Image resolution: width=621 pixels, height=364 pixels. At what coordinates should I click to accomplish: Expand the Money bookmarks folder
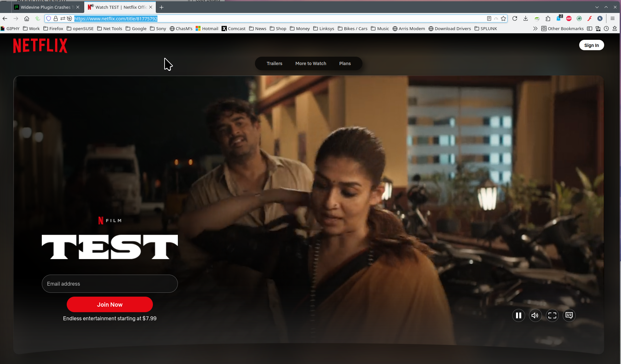[x=300, y=28]
